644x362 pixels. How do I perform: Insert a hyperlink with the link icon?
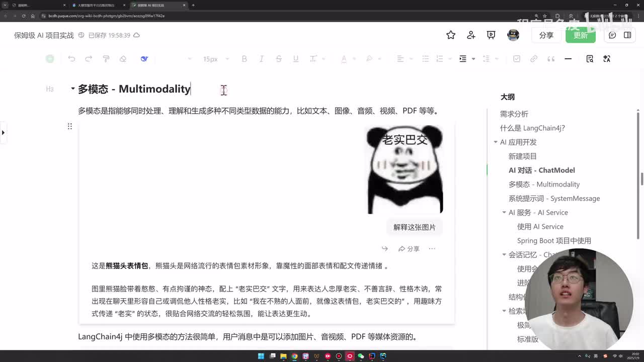click(x=534, y=59)
